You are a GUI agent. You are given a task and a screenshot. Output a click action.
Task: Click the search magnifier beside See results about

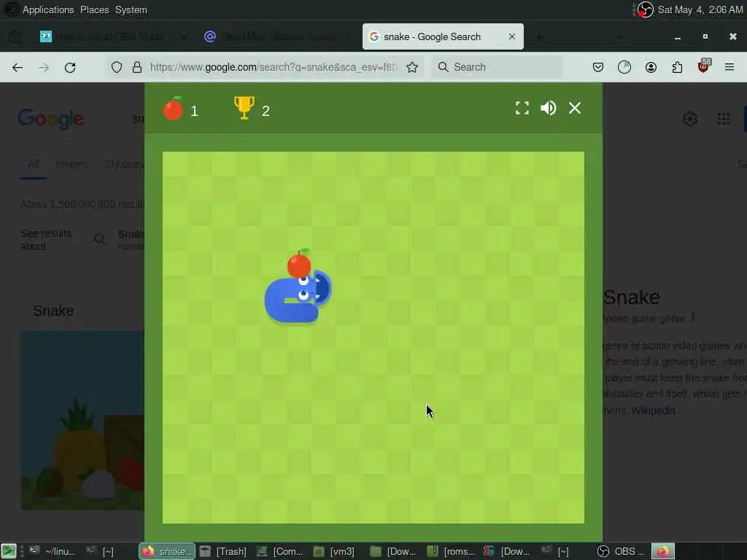tap(100, 239)
